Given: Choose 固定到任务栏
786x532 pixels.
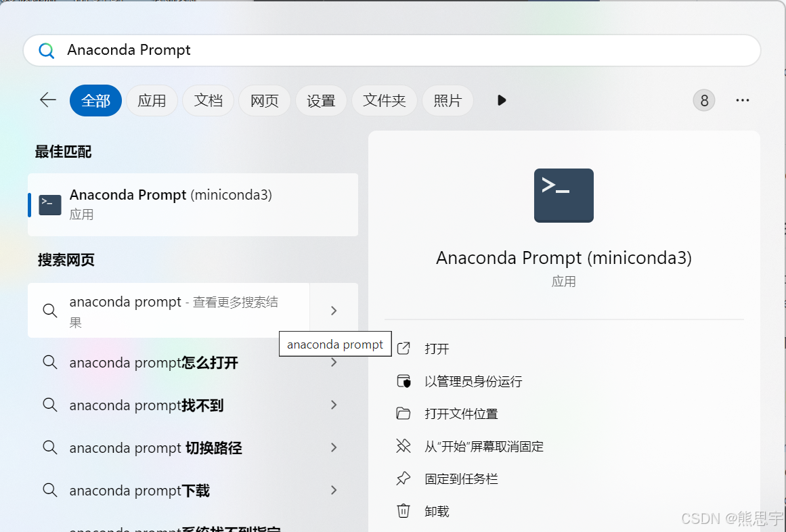Looking at the screenshot, I should (461, 479).
